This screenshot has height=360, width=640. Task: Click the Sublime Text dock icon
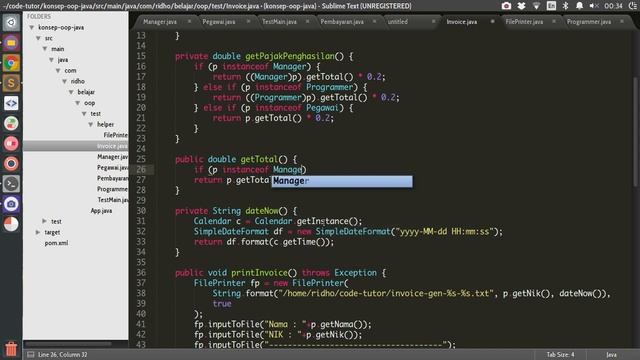(x=11, y=83)
